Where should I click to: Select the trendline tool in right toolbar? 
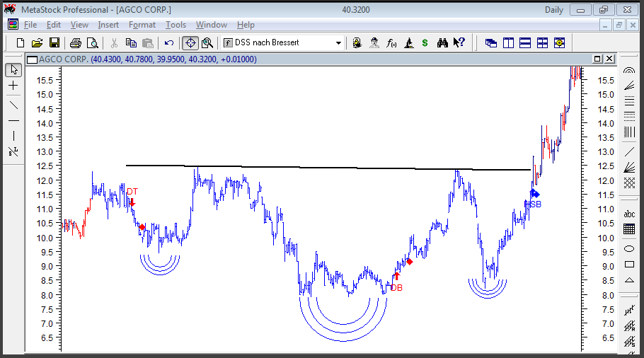pos(629,152)
